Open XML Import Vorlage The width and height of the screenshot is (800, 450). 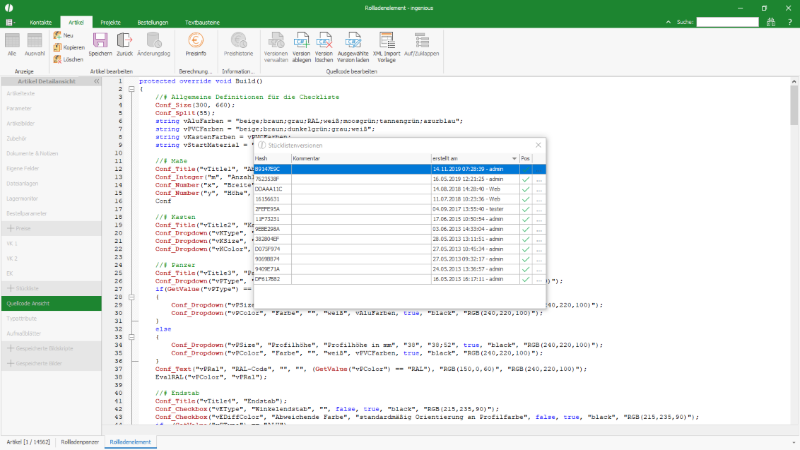[x=386, y=47]
